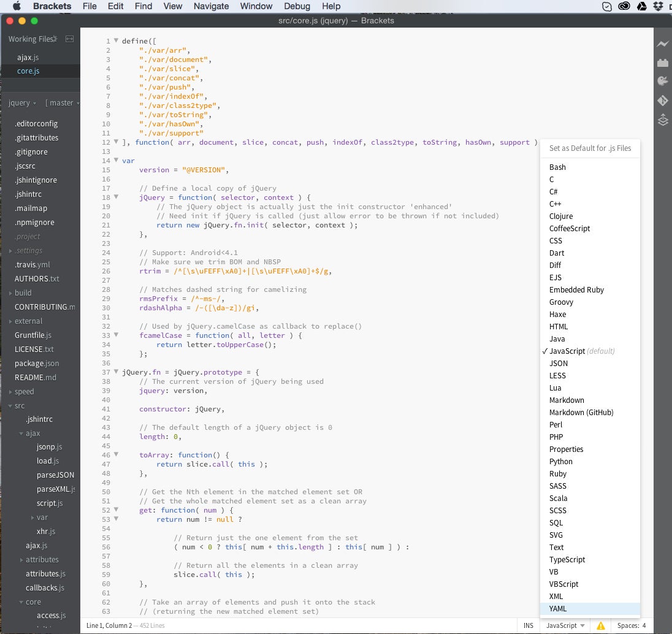Viewport: 672px width, 634px height.
Task: Click Set as Default for .js Files
Action: coord(590,148)
